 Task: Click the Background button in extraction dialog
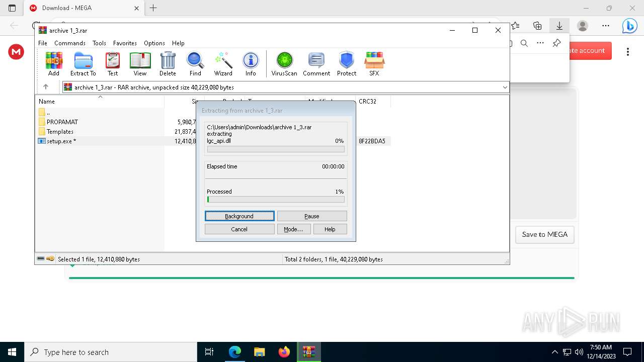coord(239,216)
